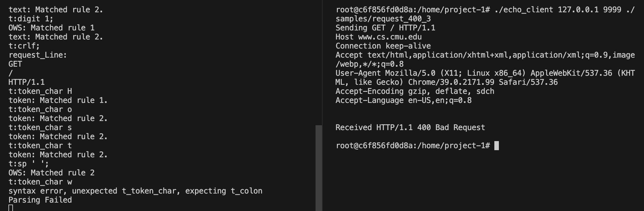The width and height of the screenshot is (644, 211).
Task: Click the 't:token_char w' line
Action: click(x=40, y=182)
